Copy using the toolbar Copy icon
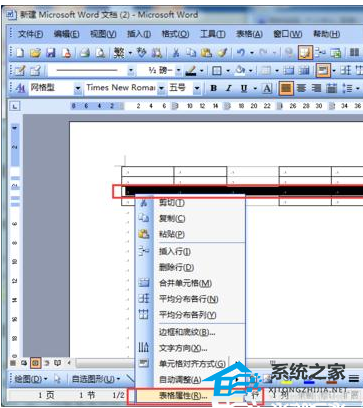The width and height of the screenshot is (363, 408). pyautogui.click(x=191, y=53)
